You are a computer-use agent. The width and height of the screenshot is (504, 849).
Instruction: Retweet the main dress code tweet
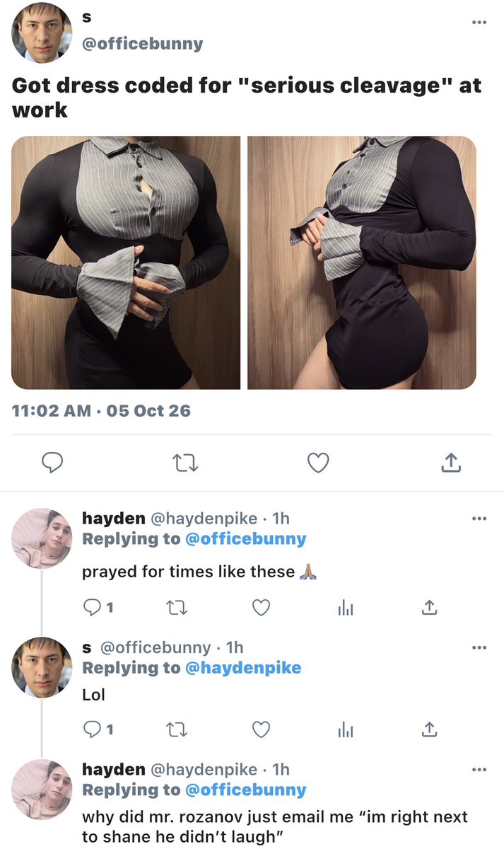pos(185,463)
